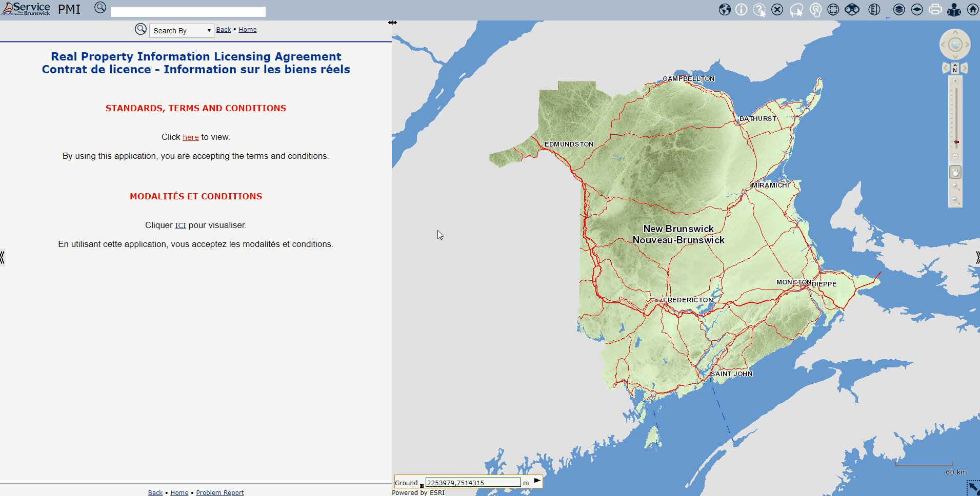This screenshot has height=496, width=980.
Task: Expand the right side panel chevron
Action: click(977, 257)
